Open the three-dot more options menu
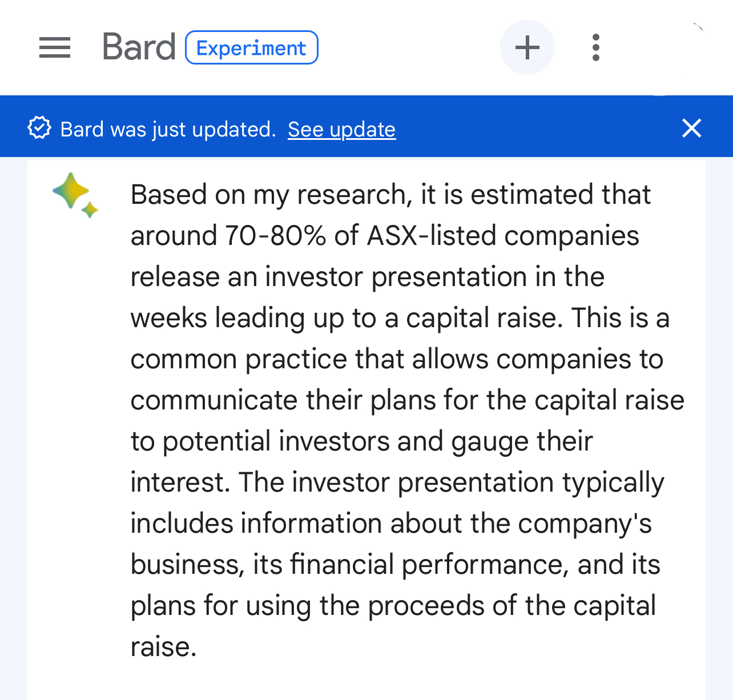Viewport: 733px width, 700px height. (x=596, y=47)
